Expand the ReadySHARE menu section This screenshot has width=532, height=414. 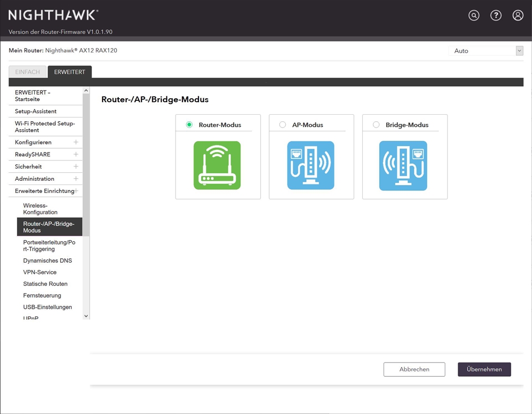pos(76,155)
